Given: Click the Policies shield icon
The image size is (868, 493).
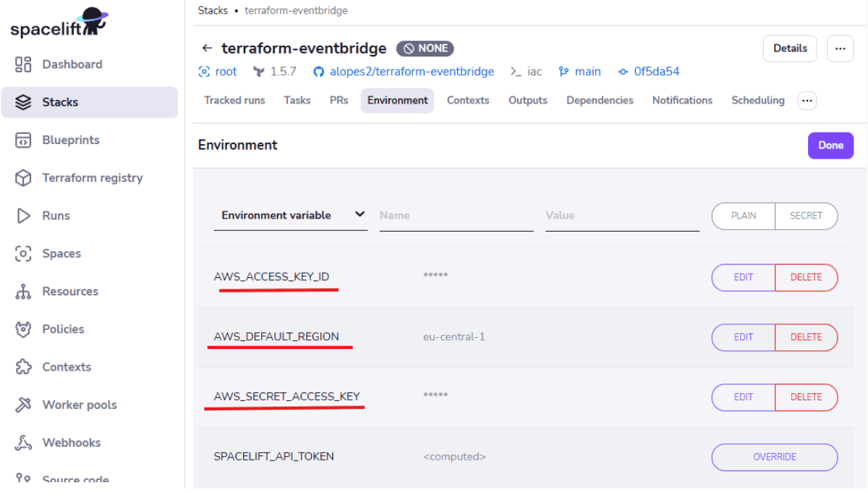Looking at the screenshot, I should click(23, 329).
